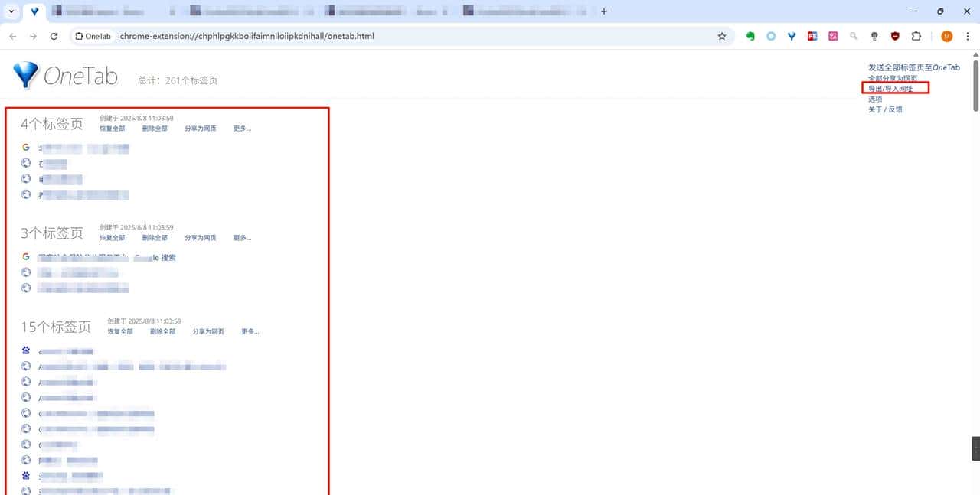The height and width of the screenshot is (495, 980).
Task: Open the Chrome three-dot menu
Action: [x=967, y=36]
